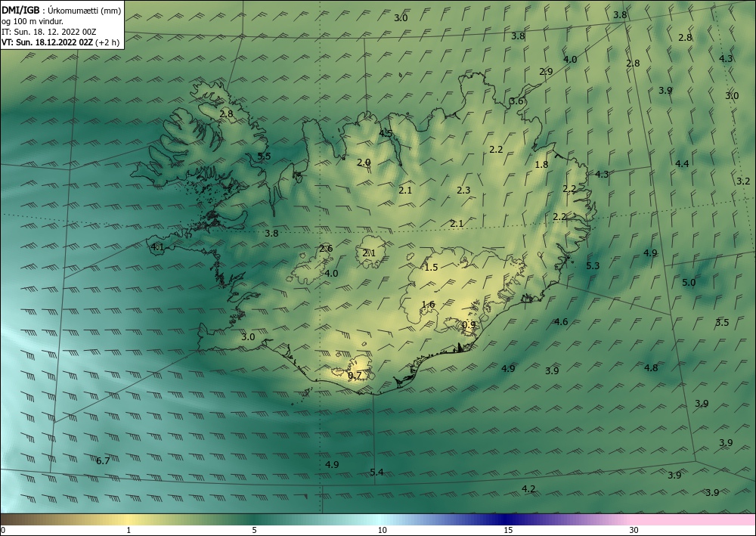This screenshot has height=536, width=756.
Task: Select the 2.0 value on the map
Action: pos(364,163)
